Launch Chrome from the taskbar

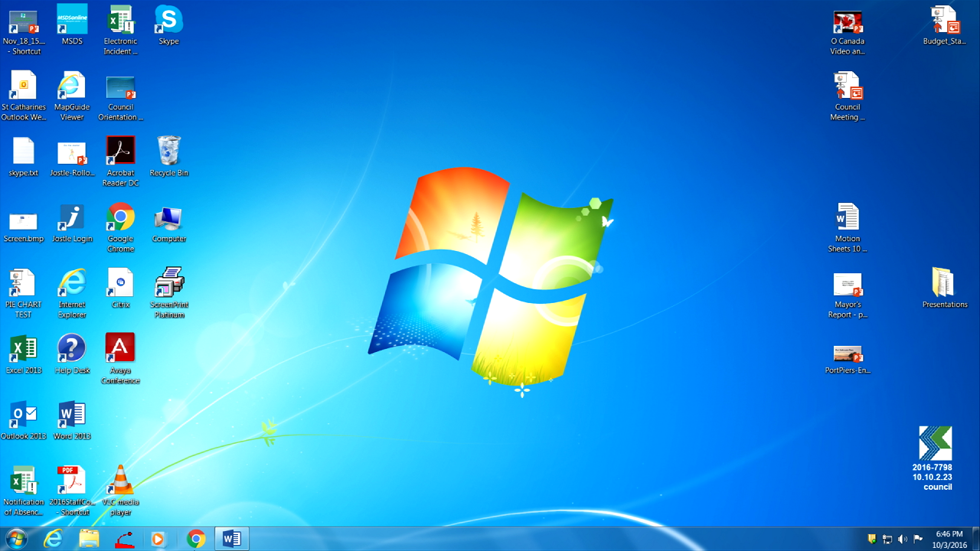point(196,539)
